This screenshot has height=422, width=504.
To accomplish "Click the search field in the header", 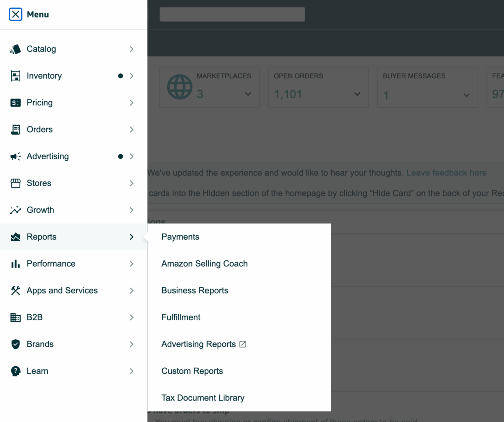I will point(232,14).
